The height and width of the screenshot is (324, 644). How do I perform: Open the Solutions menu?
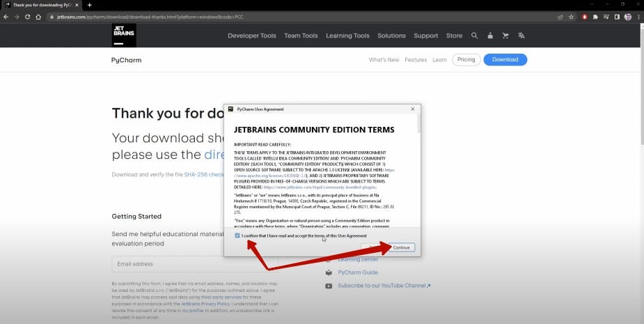pyautogui.click(x=391, y=36)
